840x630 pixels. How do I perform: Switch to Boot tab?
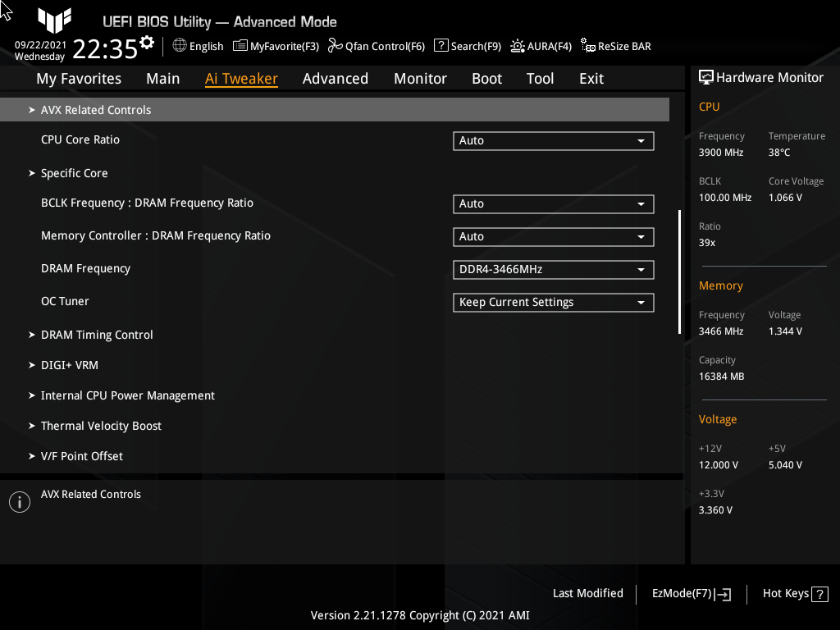click(486, 79)
